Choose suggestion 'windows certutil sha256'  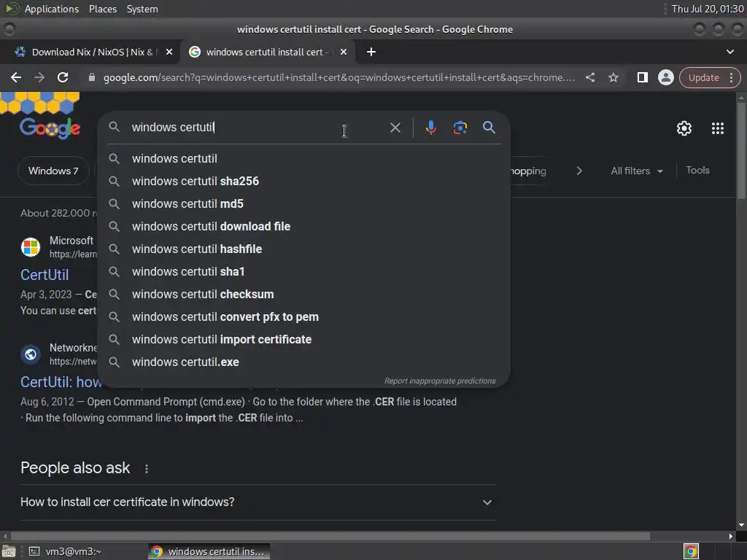(x=304, y=182)
